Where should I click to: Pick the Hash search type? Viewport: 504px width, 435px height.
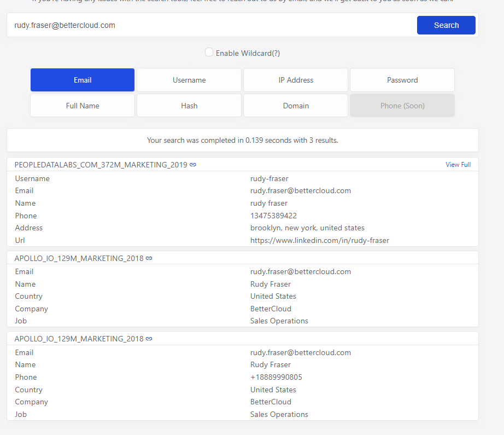pos(189,106)
